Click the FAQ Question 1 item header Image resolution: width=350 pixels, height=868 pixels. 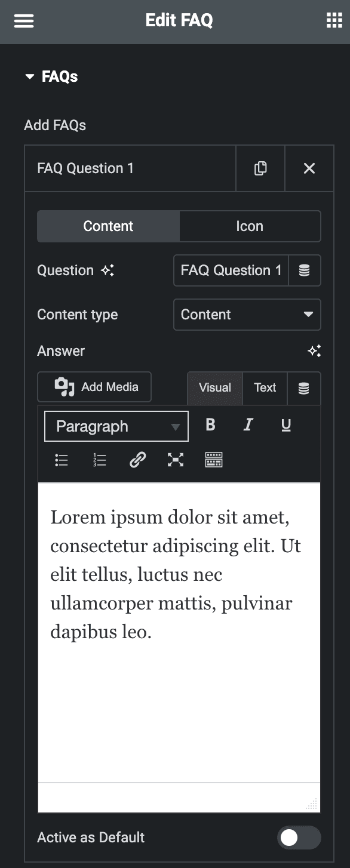(x=130, y=168)
